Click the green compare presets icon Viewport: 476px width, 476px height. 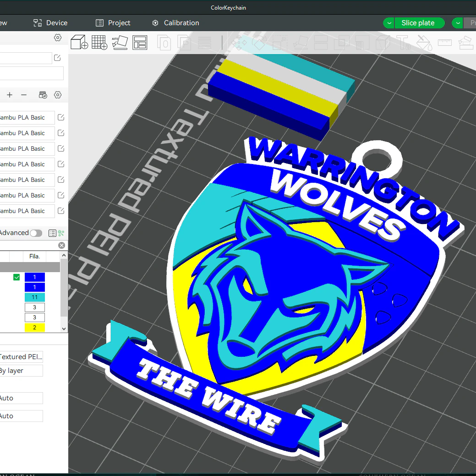tap(61, 233)
